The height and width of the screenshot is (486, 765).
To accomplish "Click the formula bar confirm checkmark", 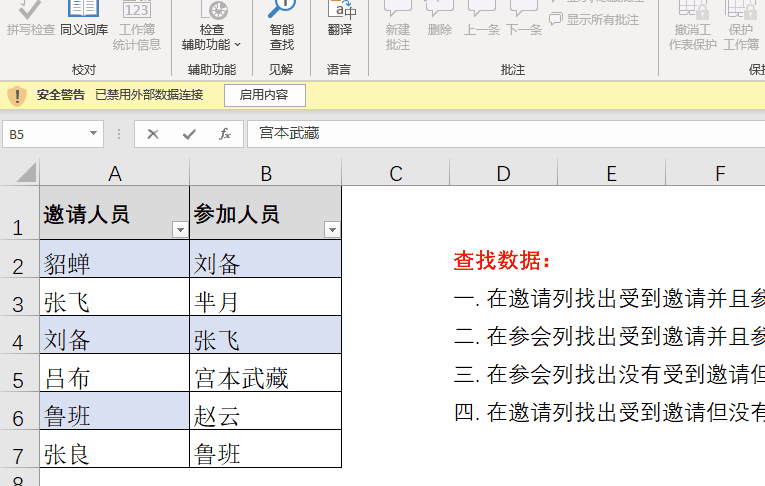I will tap(189, 134).
